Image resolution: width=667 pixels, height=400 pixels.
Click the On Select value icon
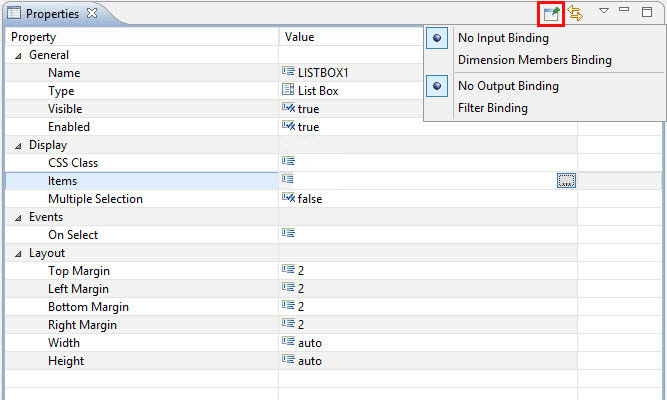[x=289, y=235]
